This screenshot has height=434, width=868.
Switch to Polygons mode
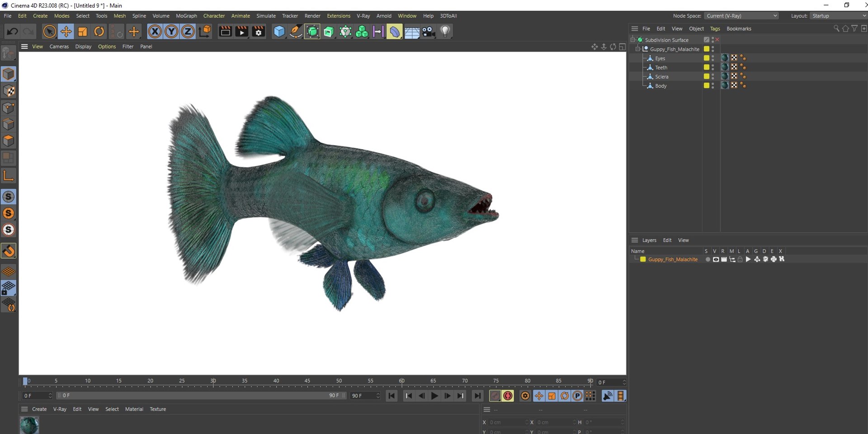[9, 141]
